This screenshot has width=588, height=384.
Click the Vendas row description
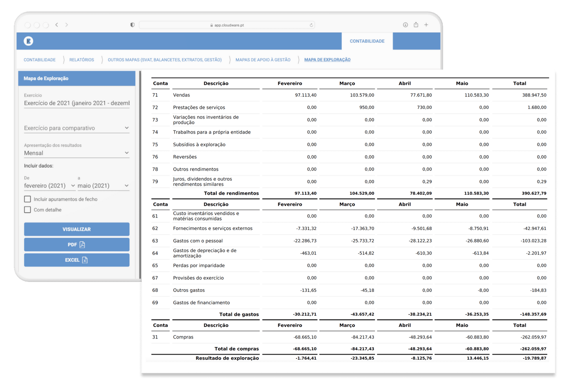point(181,95)
